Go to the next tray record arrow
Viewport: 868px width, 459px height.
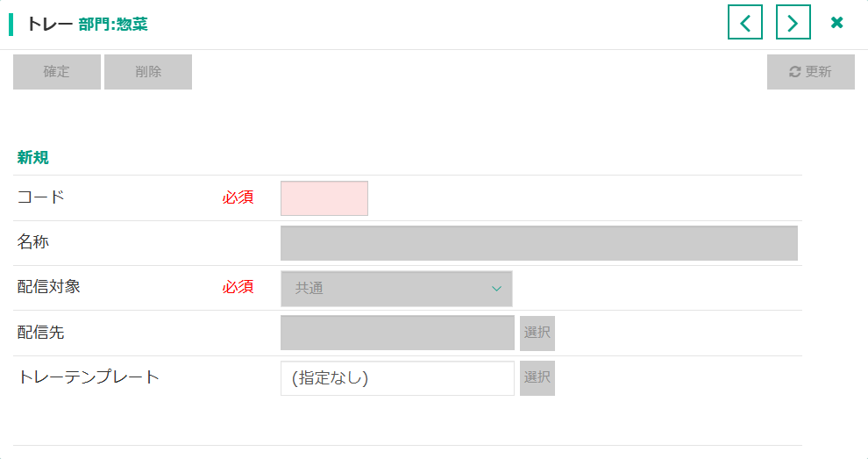click(x=793, y=23)
